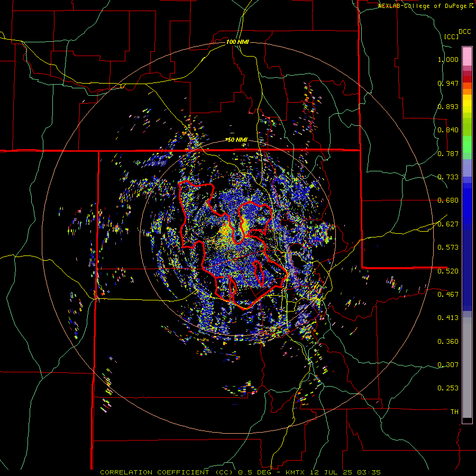Click the pink top segment of the color bar

(467, 57)
